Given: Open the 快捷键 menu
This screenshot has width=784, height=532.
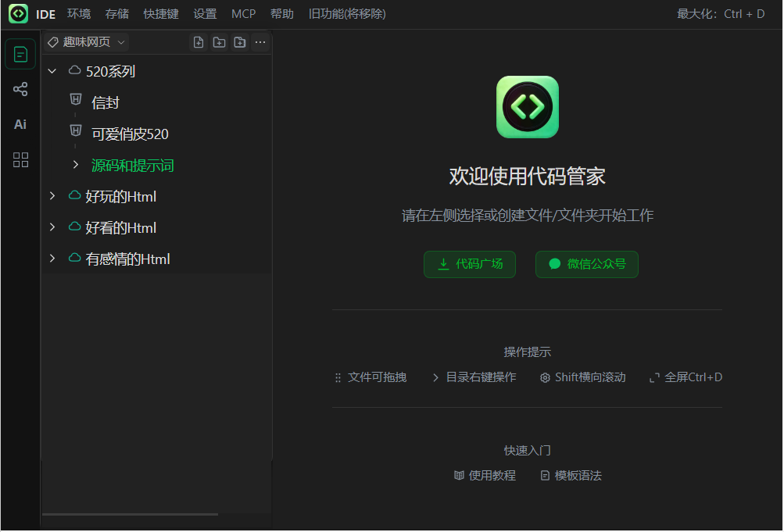Looking at the screenshot, I should [x=161, y=14].
